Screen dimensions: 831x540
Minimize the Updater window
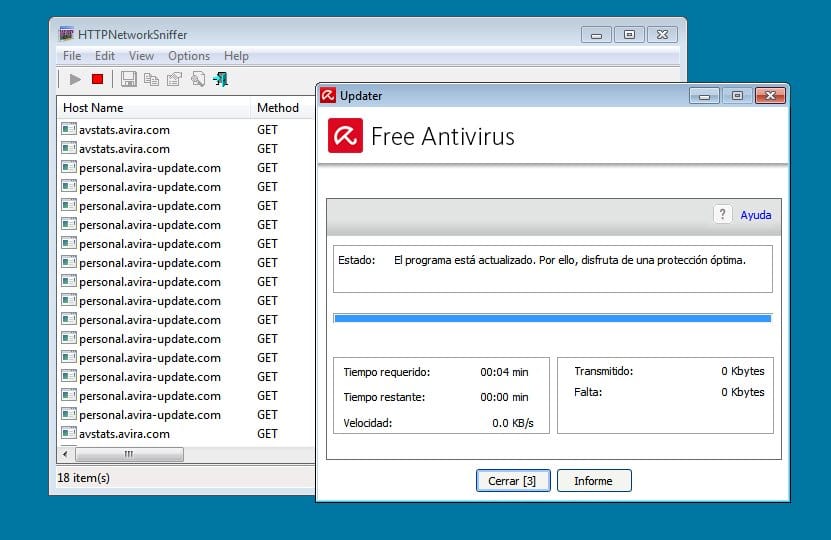pyautogui.click(x=704, y=96)
